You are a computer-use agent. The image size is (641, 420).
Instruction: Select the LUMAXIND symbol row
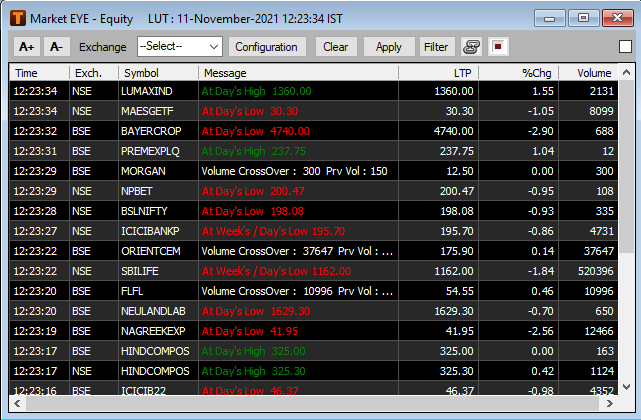pos(314,91)
